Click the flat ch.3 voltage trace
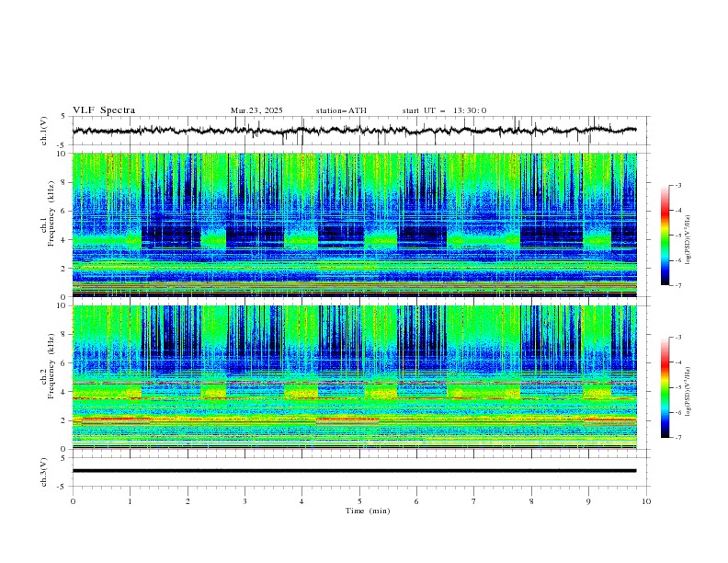This screenshot has width=728, height=563. tap(354, 471)
